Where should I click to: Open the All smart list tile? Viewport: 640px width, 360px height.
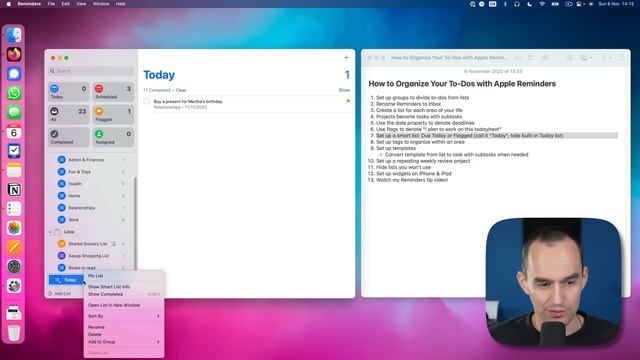point(68,115)
